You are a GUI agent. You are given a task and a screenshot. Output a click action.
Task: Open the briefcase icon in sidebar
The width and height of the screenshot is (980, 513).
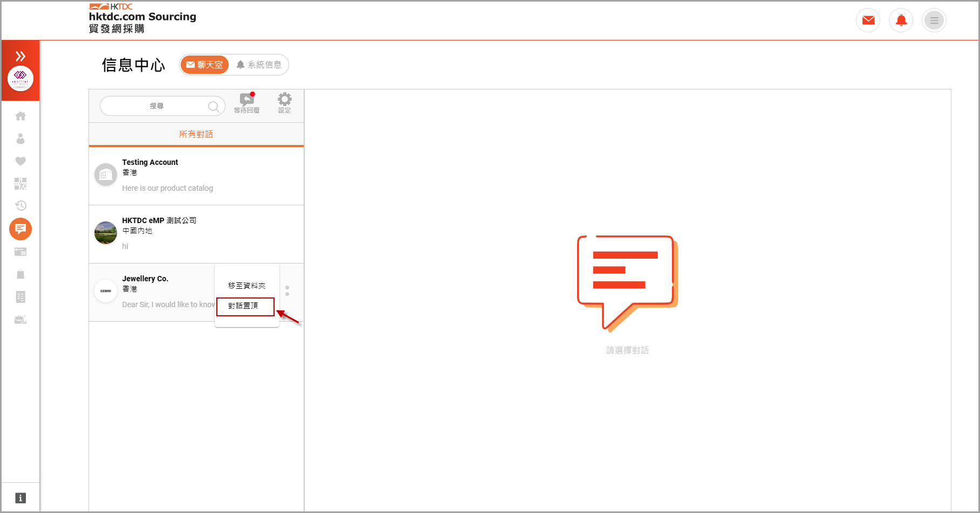[x=20, y=320]
